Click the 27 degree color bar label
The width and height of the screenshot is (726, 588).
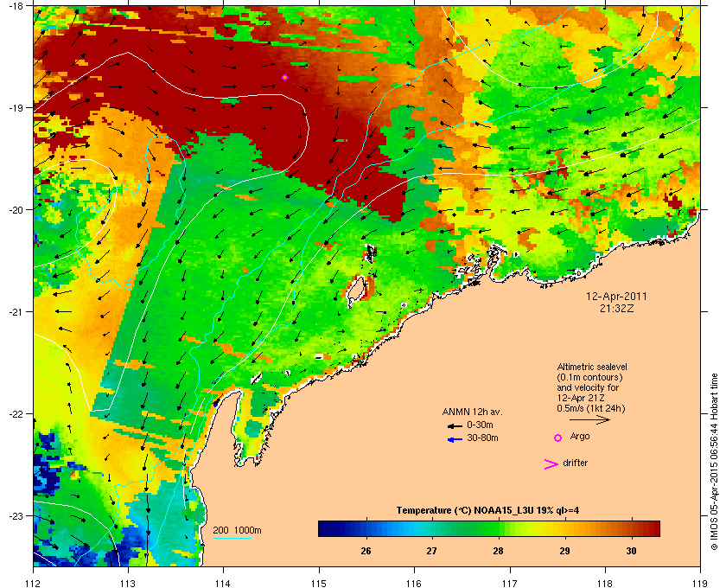tap(431, 551)
